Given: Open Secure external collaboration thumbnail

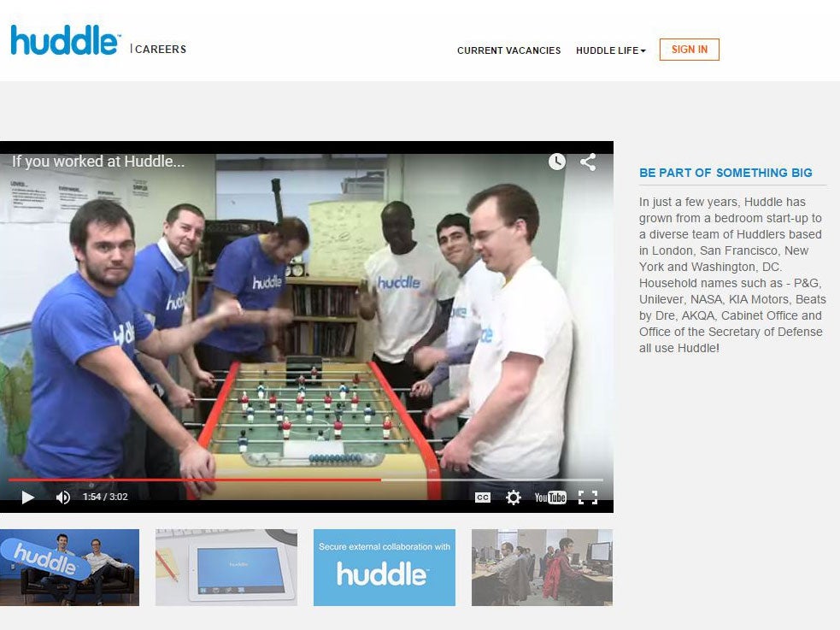Looking at the screenshot, I should tap(384, 568).
